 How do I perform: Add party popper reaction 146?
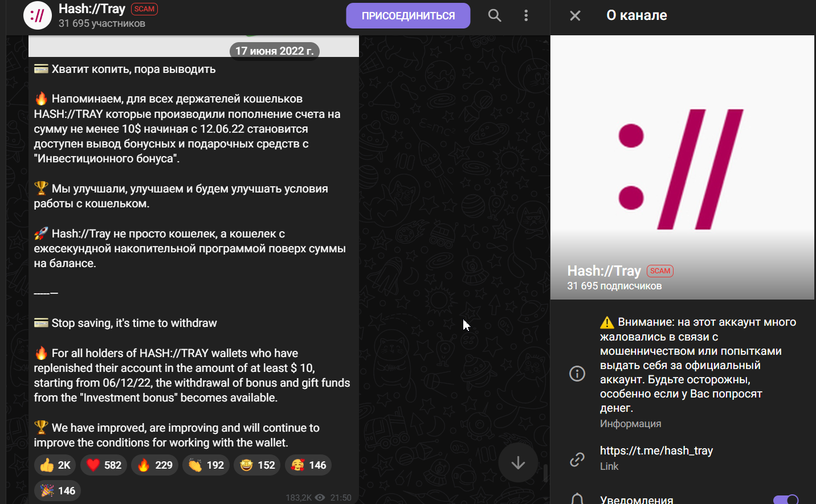(58, 491)
